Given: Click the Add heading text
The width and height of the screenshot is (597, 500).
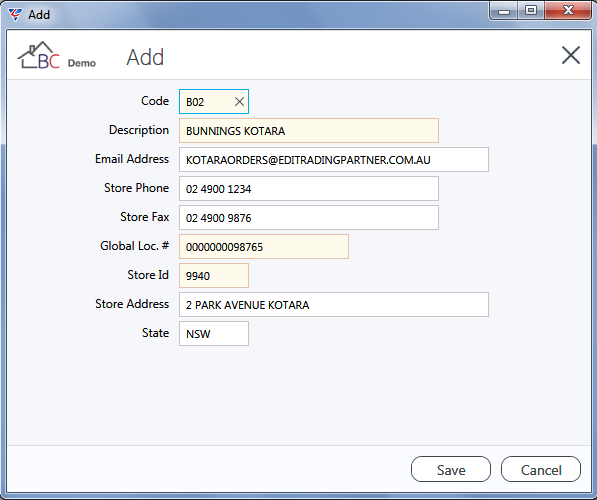Looking at the screenshot, I should click(145, 58).
